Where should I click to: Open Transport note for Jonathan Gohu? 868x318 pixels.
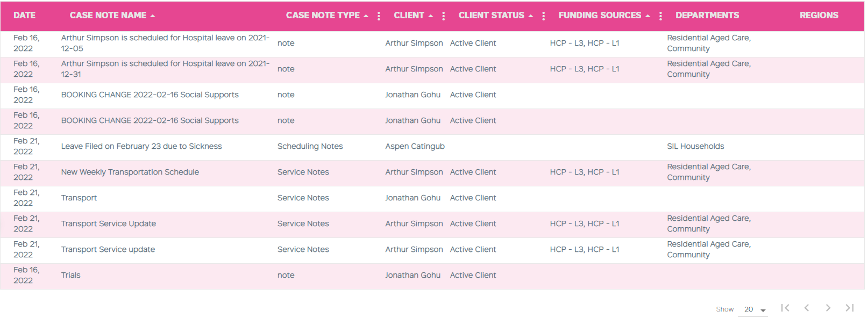pyautogui.click(x=79, y=198)
